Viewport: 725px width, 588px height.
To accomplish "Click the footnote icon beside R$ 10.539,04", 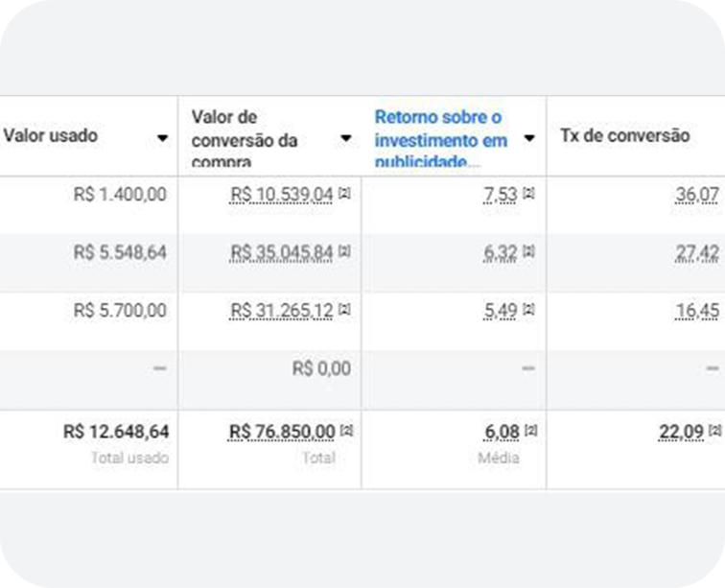I will coord(344,195).
